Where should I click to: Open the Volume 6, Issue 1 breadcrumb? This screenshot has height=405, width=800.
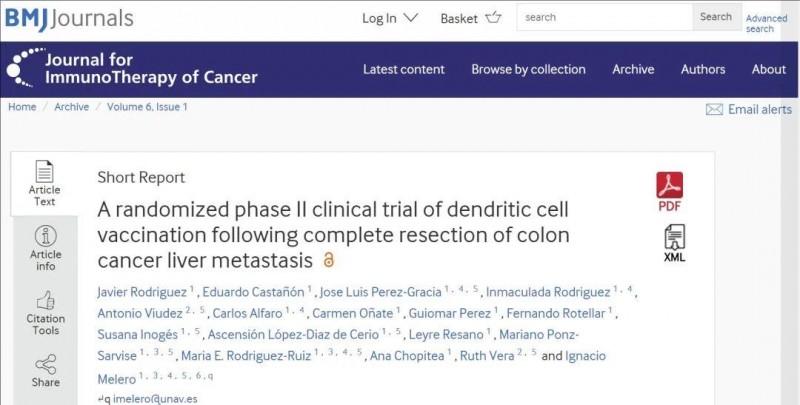click(147, 107)
